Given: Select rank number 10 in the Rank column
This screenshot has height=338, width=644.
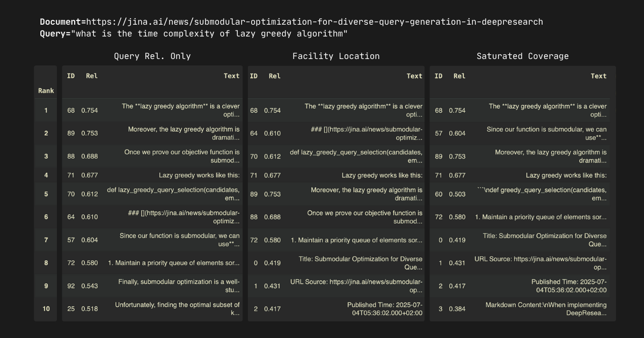Looking at the screenshot, I should click(46, 308).
